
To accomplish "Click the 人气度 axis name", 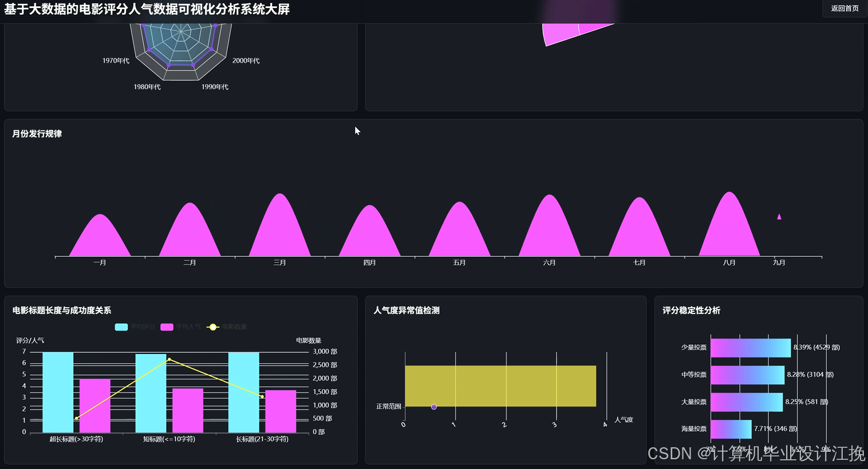I will pos(624,420).
